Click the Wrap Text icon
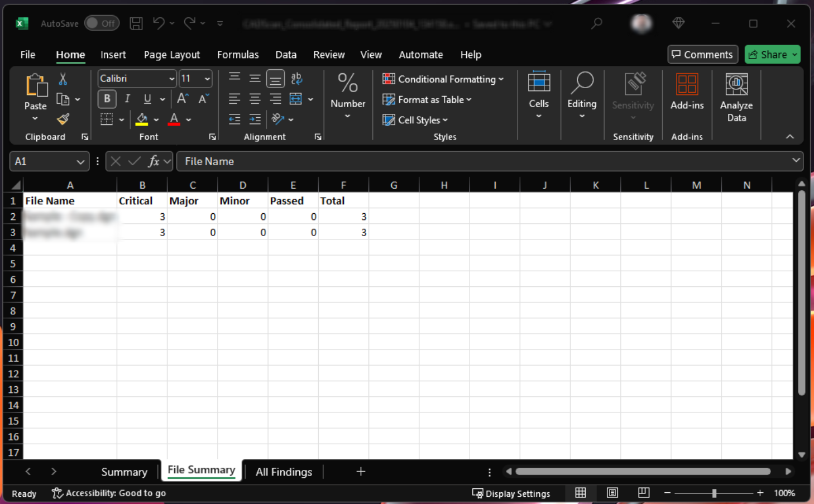The image size is (814, 504). point(296,79)
